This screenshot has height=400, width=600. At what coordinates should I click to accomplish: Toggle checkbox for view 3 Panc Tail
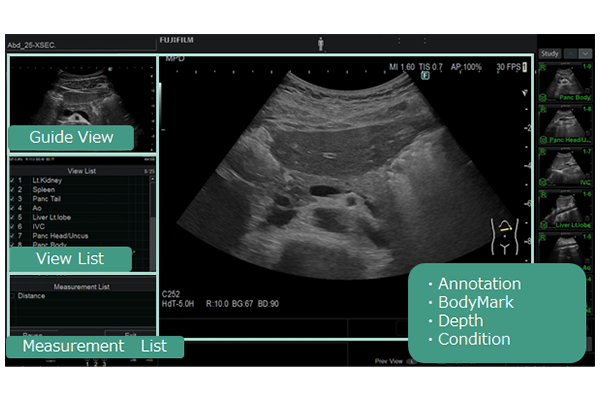point(13,199)
